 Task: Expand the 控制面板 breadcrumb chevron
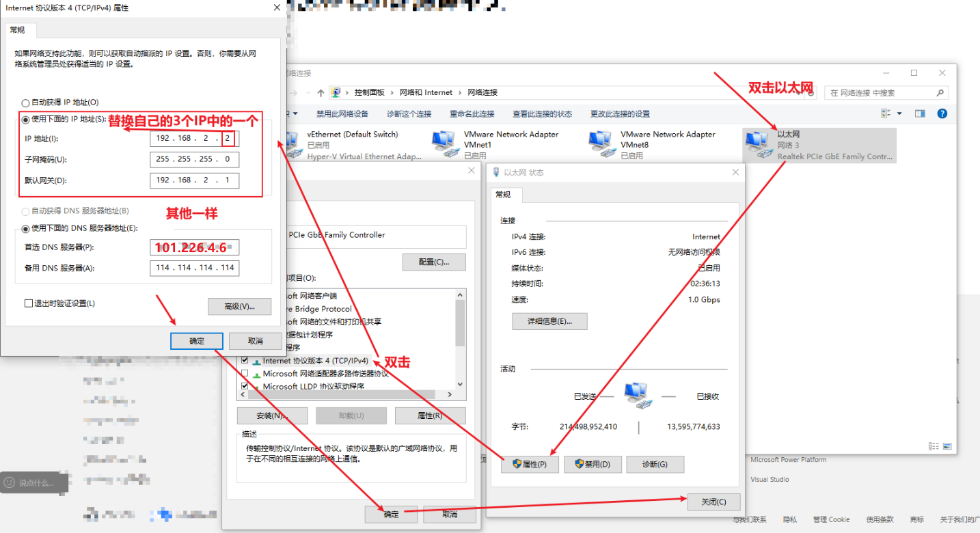(392, 93)
